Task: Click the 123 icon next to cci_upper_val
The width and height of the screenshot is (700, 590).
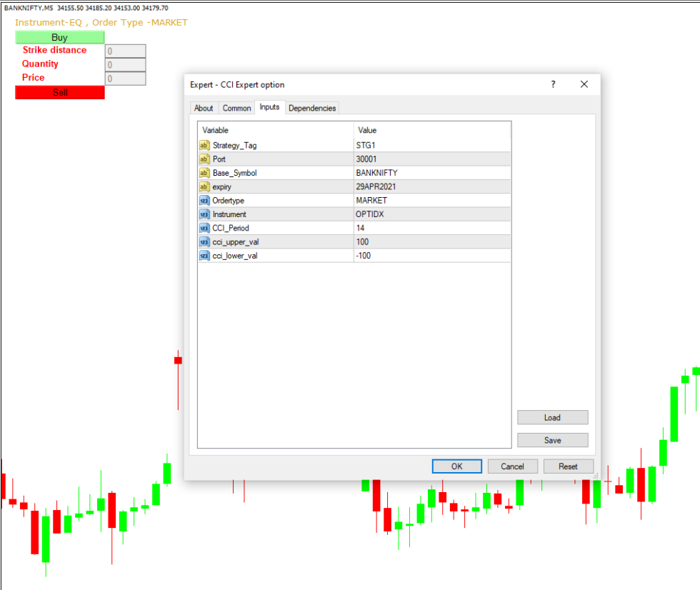Action: tap(204, 241)
